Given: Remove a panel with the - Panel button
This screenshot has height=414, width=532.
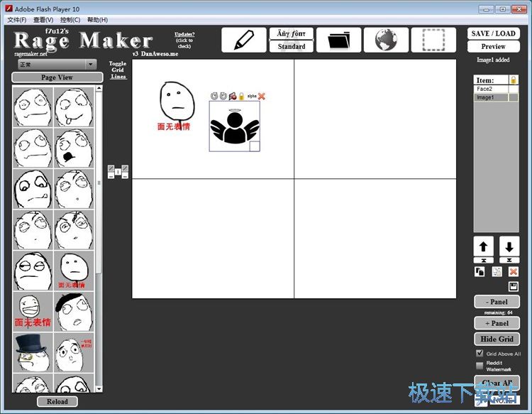Looking at the screenshot, I should [x=497, y=302].
